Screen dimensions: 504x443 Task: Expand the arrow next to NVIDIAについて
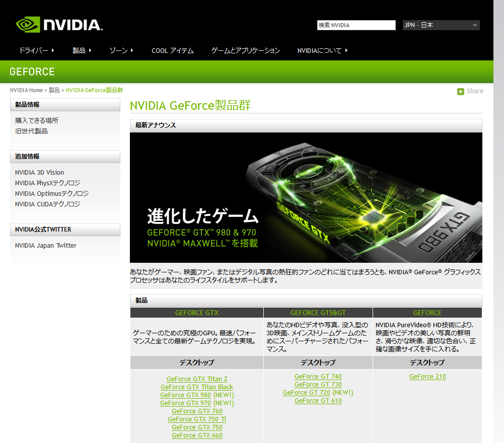pos(346,50)
